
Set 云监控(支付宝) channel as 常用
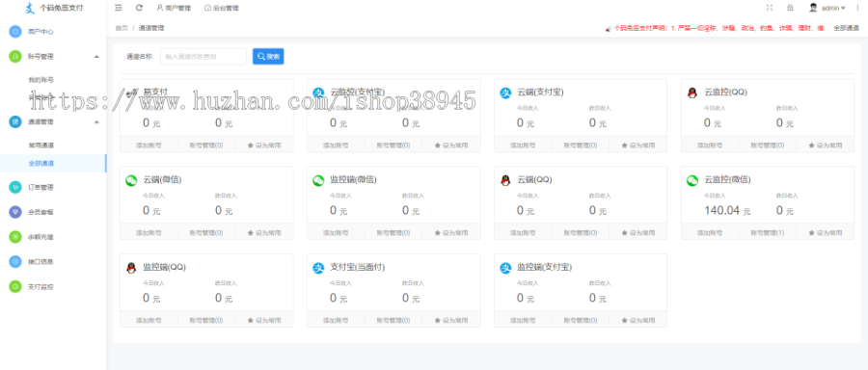click(x=451, y=145)
